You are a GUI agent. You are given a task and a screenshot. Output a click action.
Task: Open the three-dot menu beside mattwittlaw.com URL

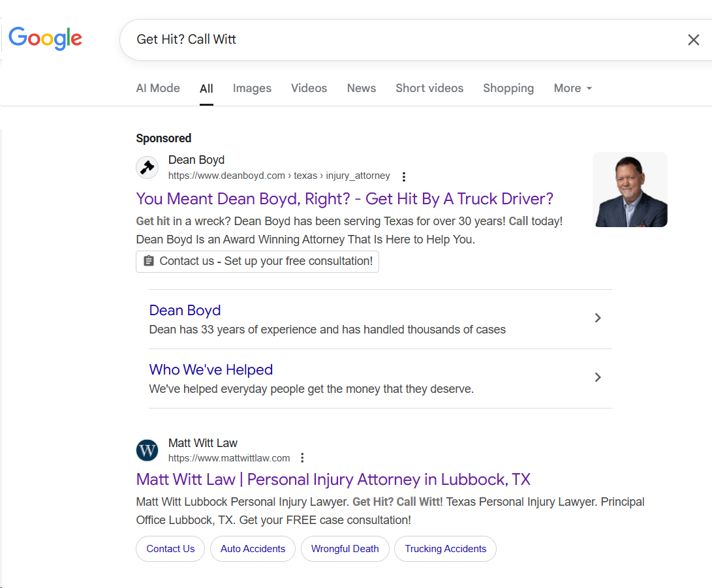coord(302,458)
